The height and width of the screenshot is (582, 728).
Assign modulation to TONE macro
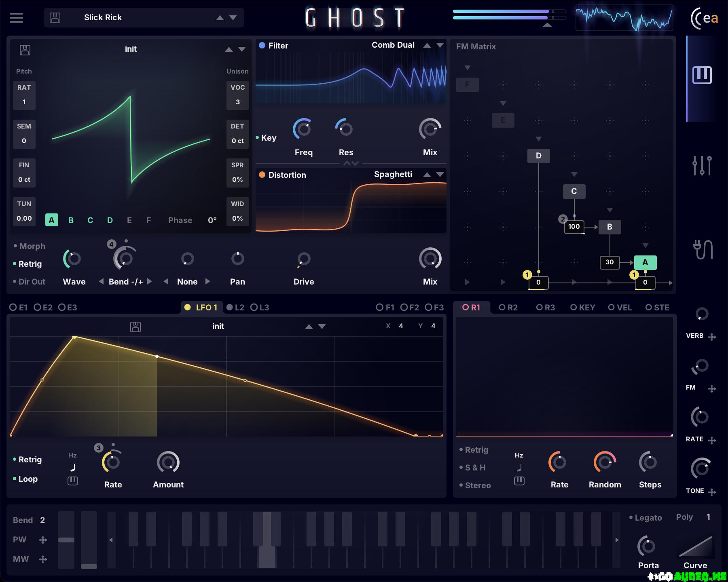click(x=712, y=492)
